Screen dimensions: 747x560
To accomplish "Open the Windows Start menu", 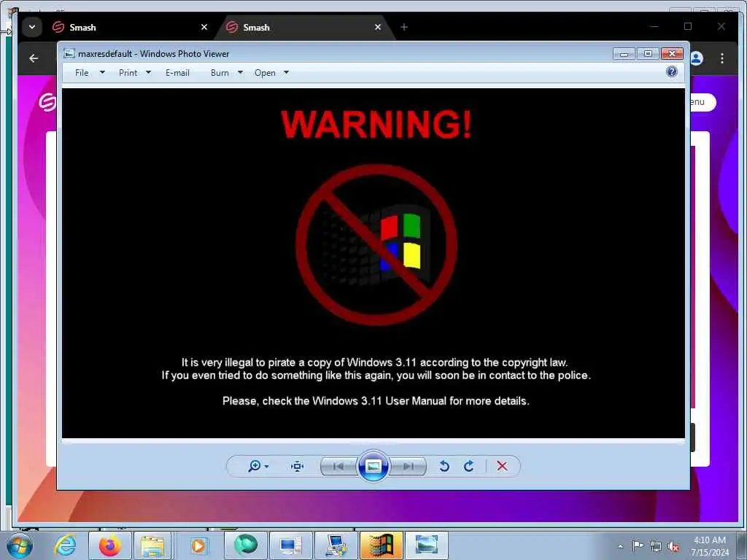I will (20, 545).
